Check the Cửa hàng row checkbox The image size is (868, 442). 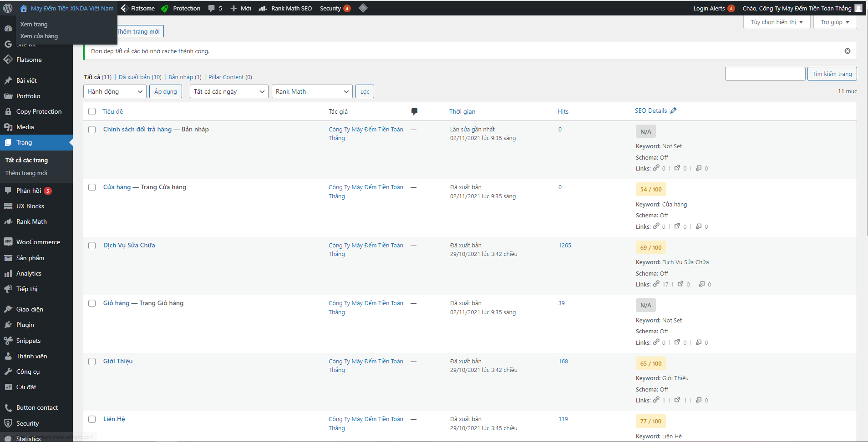pos(92,187)
